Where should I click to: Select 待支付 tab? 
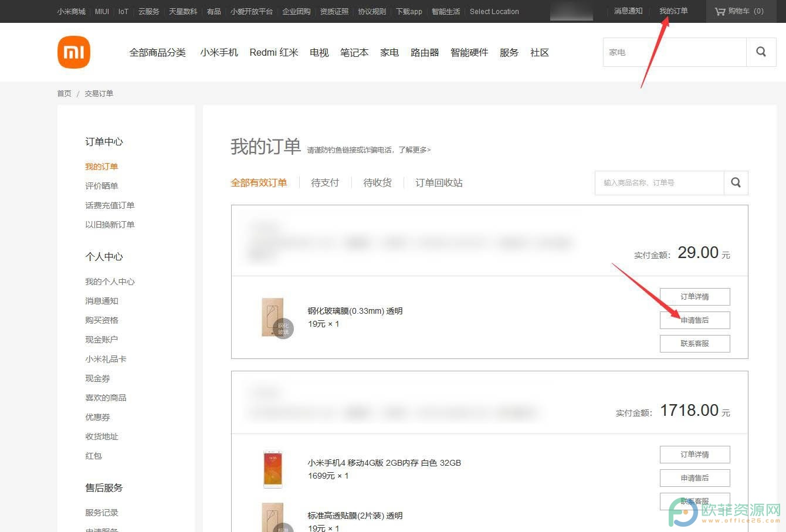coord(325,183)
